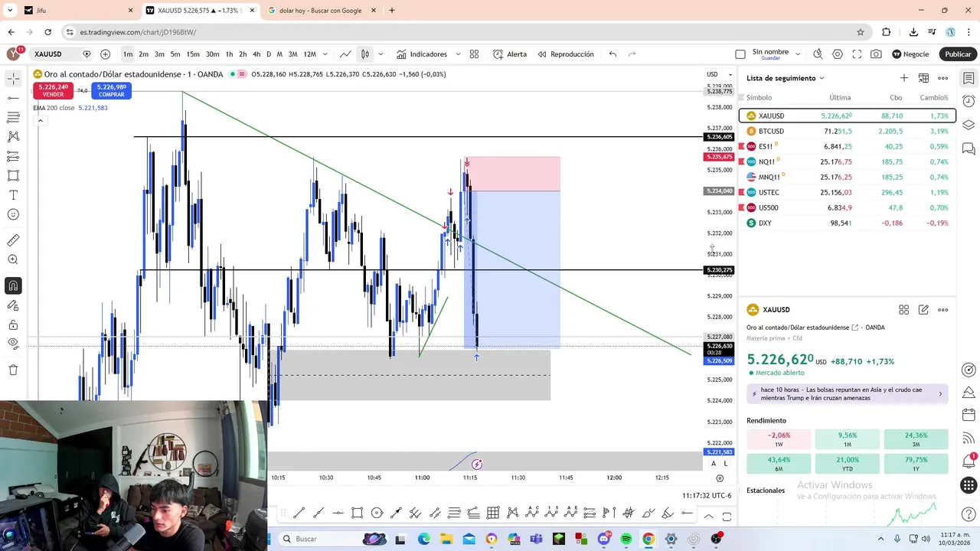980x551 pixels.
Task: Select the crosshair cursor tool
Action: [x=13, y=79]
